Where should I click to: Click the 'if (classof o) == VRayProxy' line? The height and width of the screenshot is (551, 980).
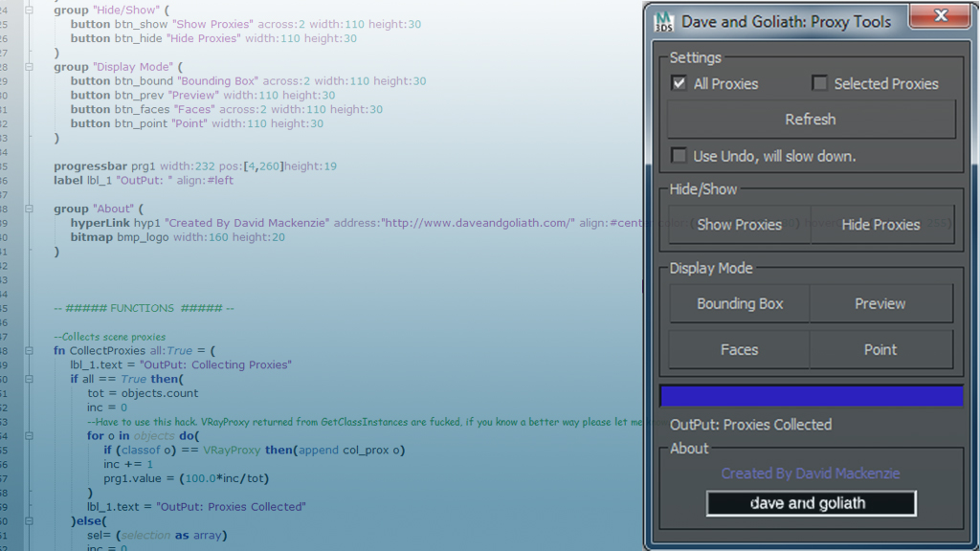pos(255,451)
